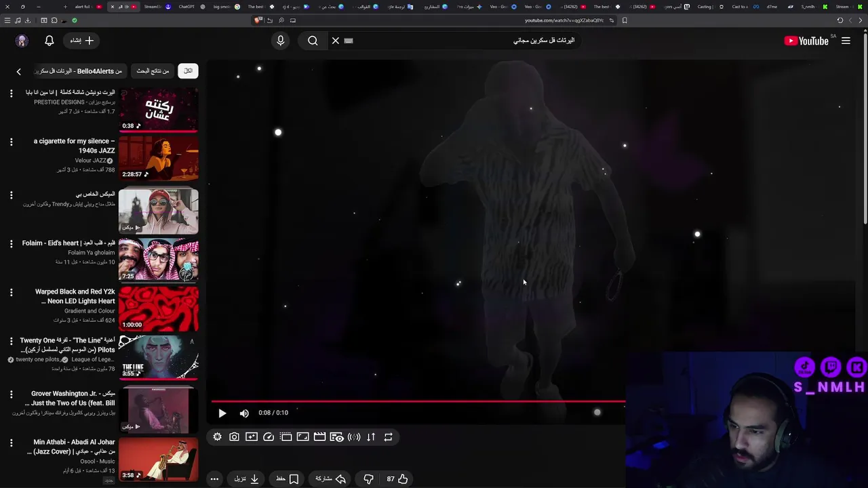868x488 pixels.
Task: Click the Brave shields icon in address bar
Action: tap(257, 20)
